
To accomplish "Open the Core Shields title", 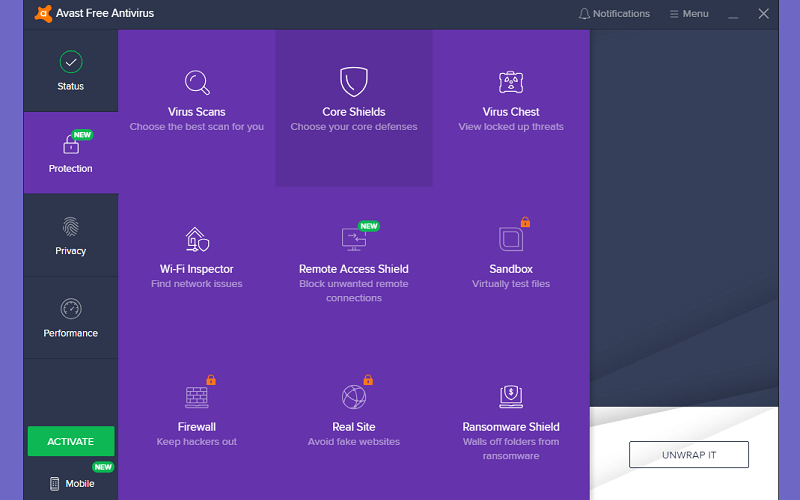I will click(354, 112).
